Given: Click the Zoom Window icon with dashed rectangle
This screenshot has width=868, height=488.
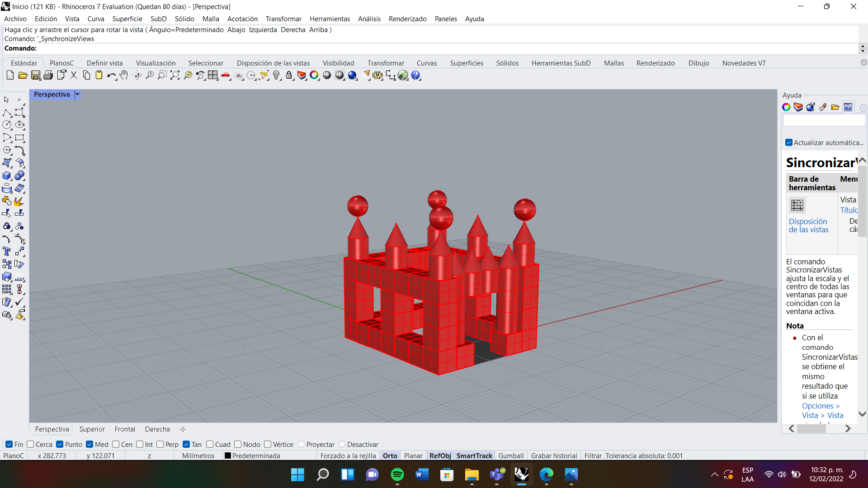Looking at the screenshot, I should [x=162, y=75].
